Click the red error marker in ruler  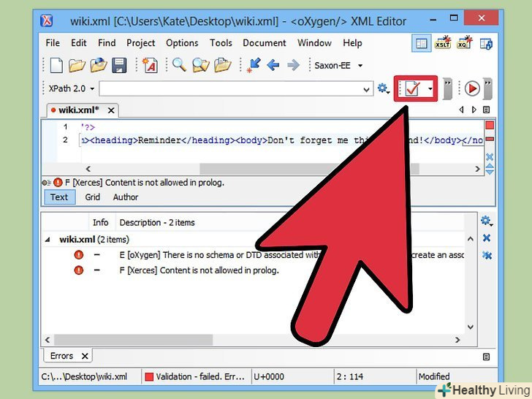coord(490,139)
